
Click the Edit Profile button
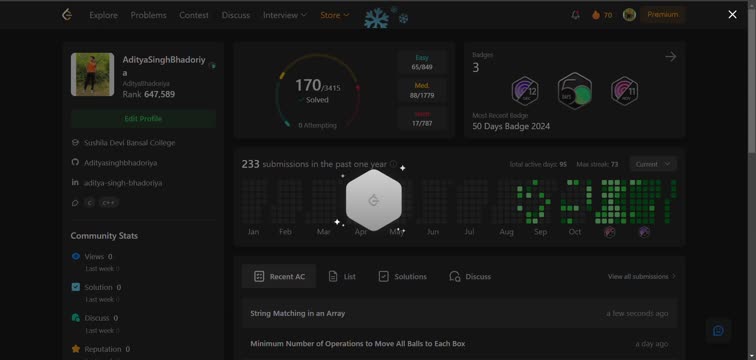pos(143,119)
